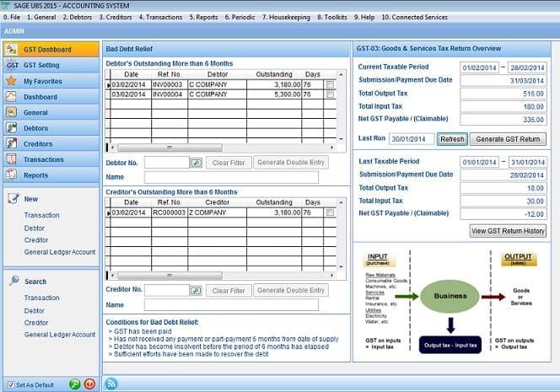
Task: Open the GST Dashboard sidebar icon
Action: click(x=12, y=49)
